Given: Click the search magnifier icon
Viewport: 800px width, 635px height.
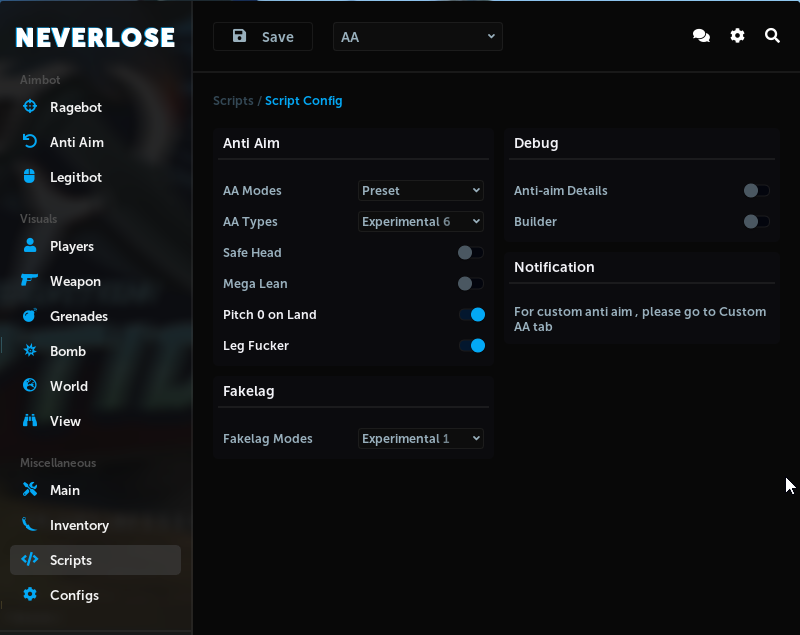Looking at the screenshot, I should pyautogui.click(x=772, y=36).
